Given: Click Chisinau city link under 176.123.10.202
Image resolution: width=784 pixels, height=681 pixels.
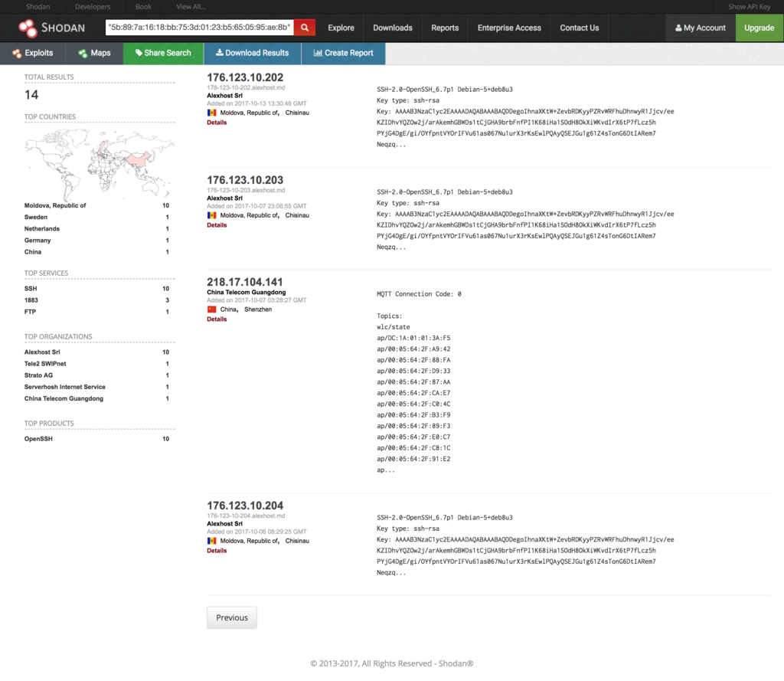Looking at the screenshot, I should click(x=297, y=113).
